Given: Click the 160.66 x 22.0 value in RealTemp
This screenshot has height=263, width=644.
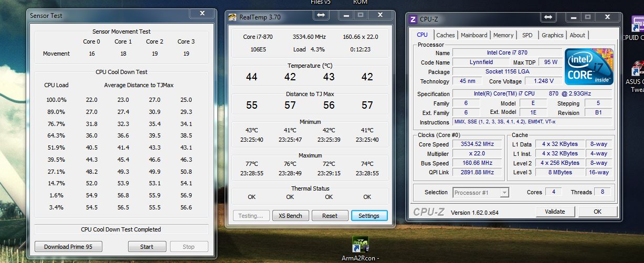Looking at the screenshot, I should point(360,37).
